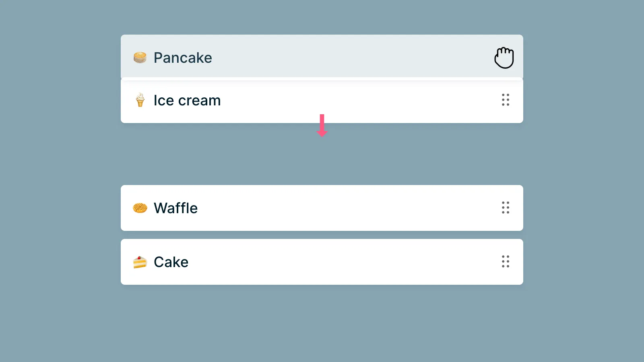The width and height of the screenshot is (644, 362).
Task: Click the ice cream cone emoji
Action: [140, 100]
